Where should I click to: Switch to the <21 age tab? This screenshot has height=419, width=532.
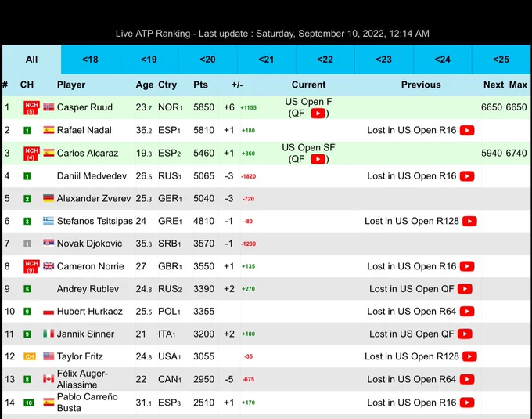266,60
